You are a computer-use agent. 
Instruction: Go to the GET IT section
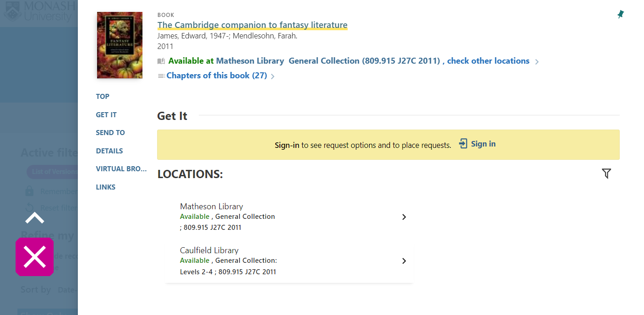click(106, 115)
